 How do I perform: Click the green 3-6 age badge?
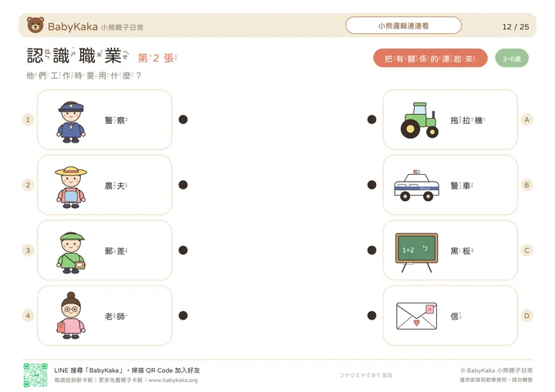tap(512, 59)
